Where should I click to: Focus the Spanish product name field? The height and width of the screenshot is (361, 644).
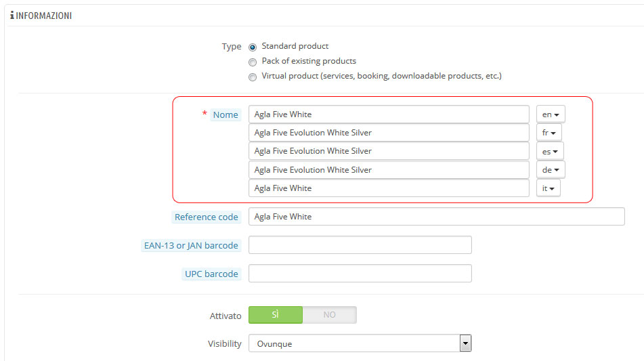(388, 151)
